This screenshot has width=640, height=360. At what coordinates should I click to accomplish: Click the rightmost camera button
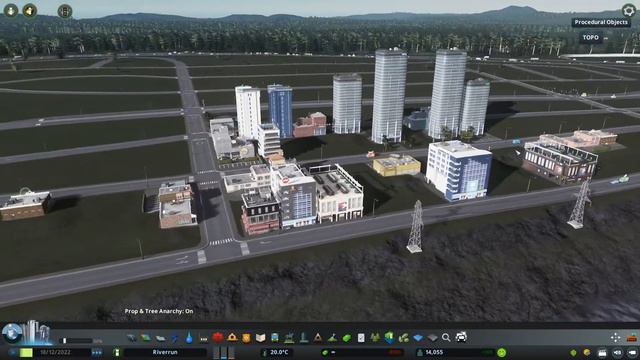pyautogui.click(x=632, y=352)
